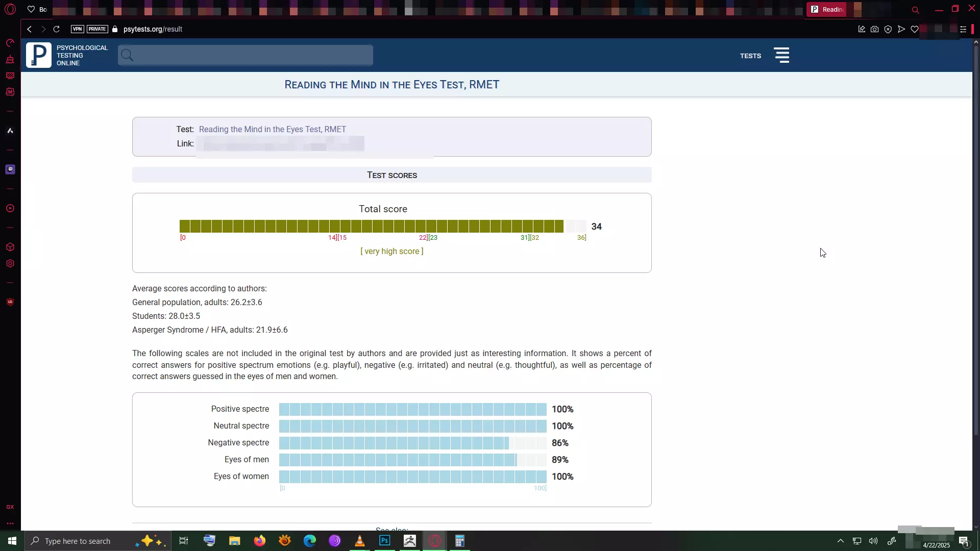Screen dimensions: 980x551
Task: Open the Player icon in sidebar
Action: [x=10, y=208]
